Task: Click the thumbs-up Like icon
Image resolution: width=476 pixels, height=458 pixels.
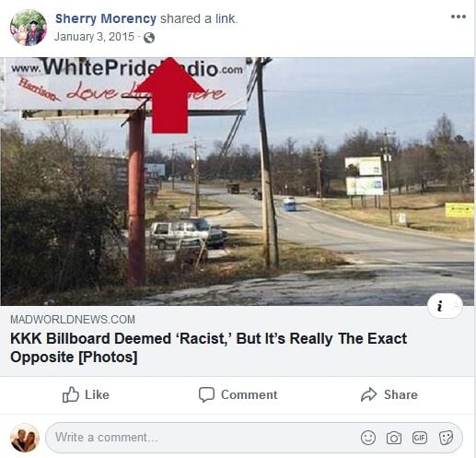Action: click(70, 394)
